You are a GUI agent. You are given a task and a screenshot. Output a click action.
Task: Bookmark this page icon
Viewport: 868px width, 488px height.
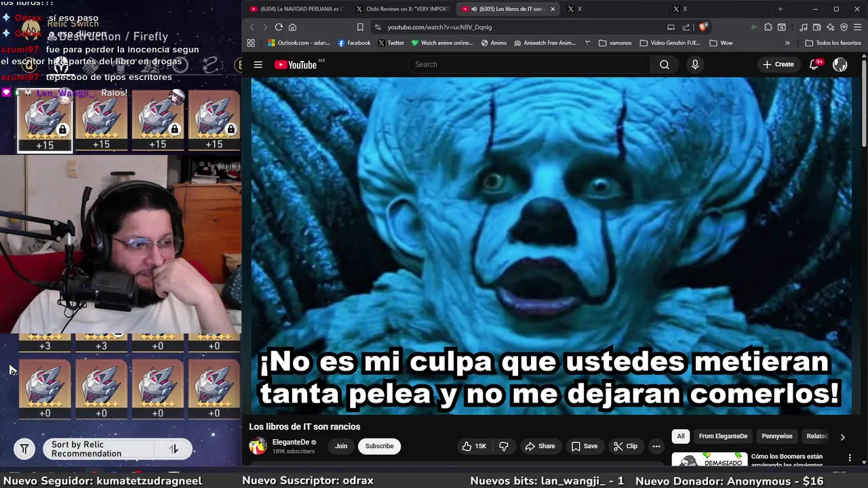[360, 27]
